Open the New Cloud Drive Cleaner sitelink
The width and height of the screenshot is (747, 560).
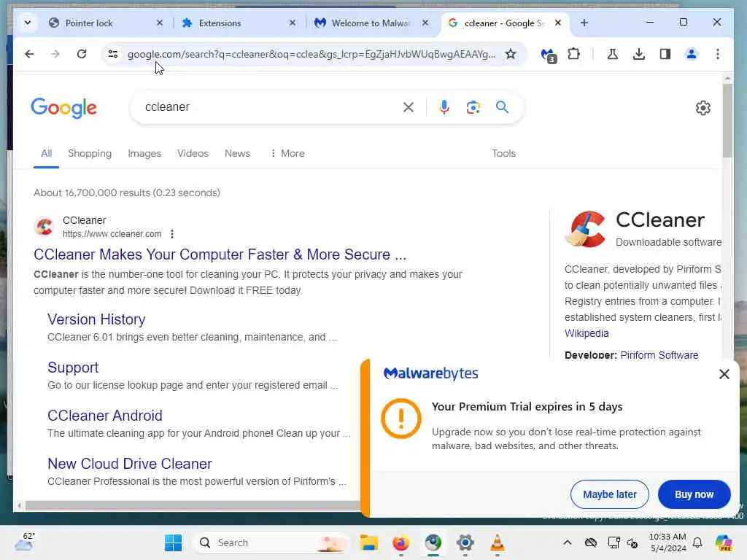click(130, 463)
